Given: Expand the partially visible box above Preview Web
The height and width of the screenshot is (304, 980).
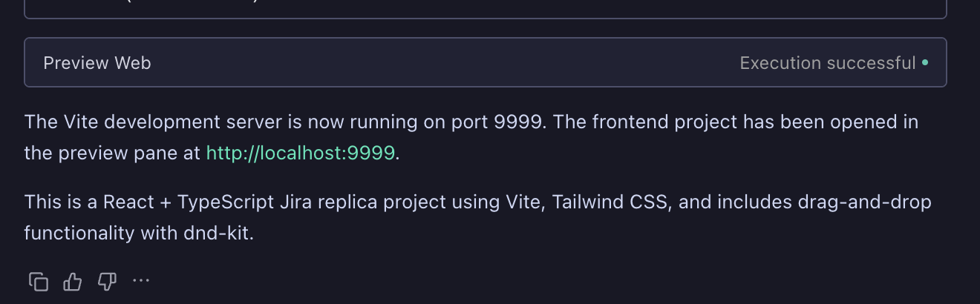Looking at the screenshot, I should 486,9.
